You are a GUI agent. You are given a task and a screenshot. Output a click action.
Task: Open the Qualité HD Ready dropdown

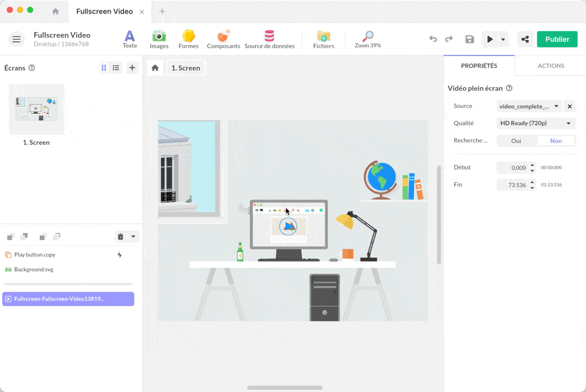coord(536,123)
